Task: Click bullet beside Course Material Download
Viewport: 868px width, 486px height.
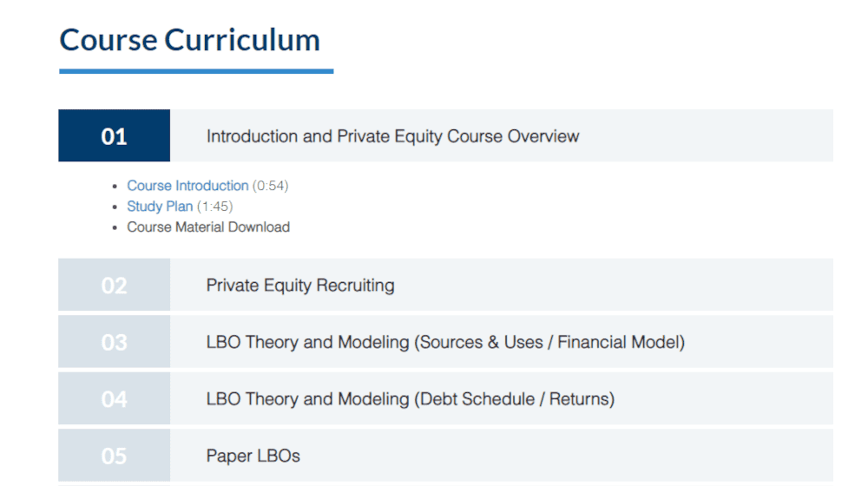Action: point(115,227)
